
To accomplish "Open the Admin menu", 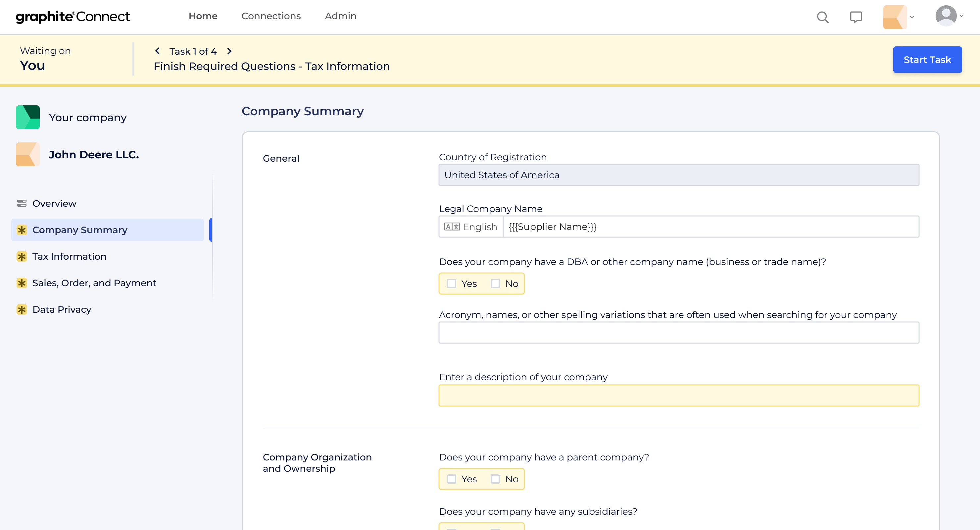I will [340, 16].
